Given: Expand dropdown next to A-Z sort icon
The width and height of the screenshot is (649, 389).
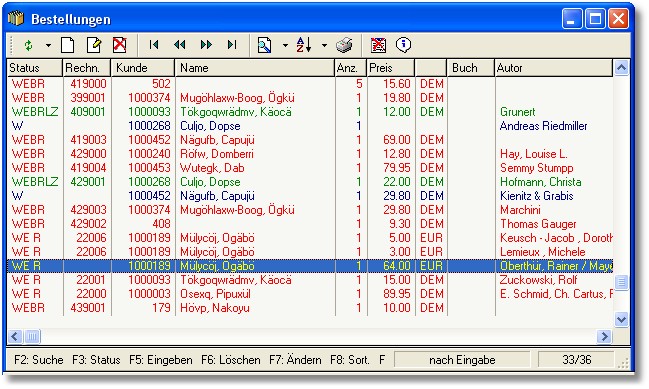Looking at the screenshot, I should pyautogui.click(x=324, y=46).
